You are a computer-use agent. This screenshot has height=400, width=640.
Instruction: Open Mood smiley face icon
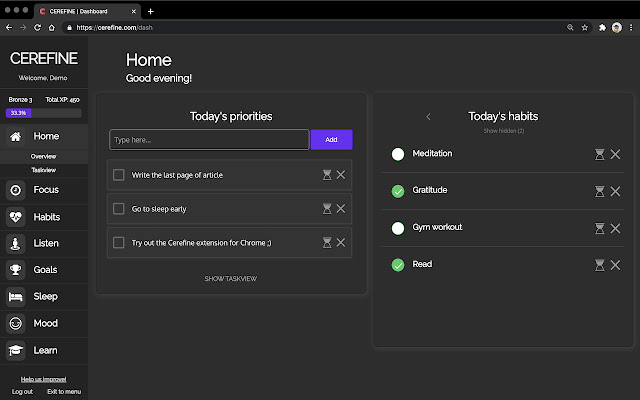pyautogui.click(x=16, y=324)
